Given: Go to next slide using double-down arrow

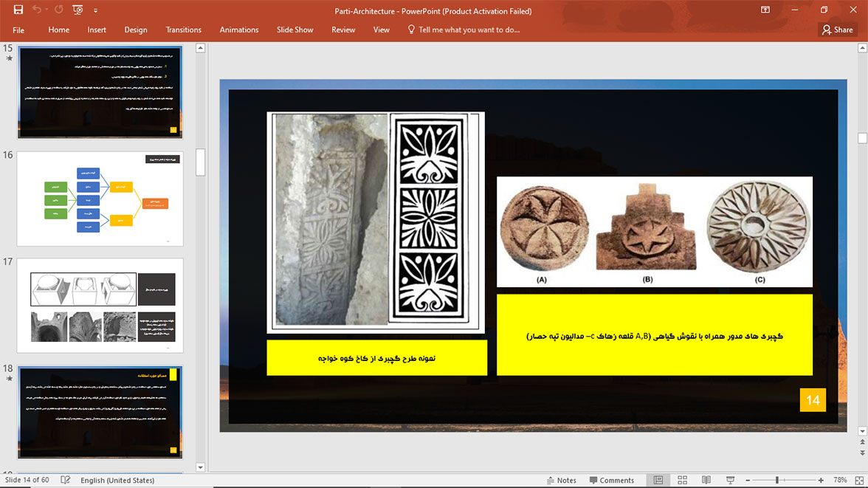Looking at the screenshot, I should pos(862,453).
